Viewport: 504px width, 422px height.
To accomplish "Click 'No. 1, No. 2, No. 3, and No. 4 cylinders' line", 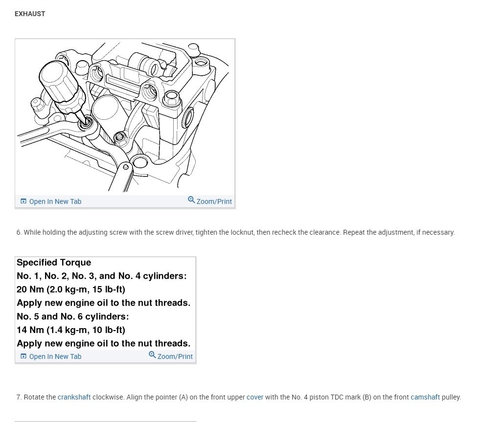I will coord(102,276).
